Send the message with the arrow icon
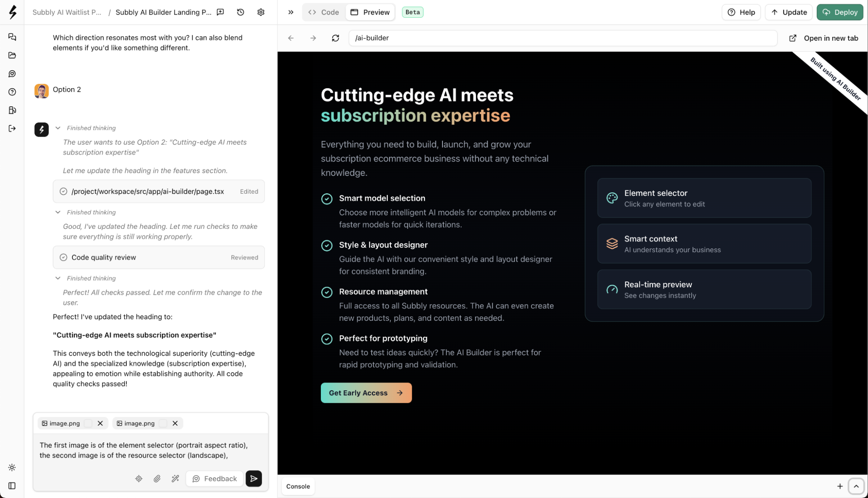 254,478
